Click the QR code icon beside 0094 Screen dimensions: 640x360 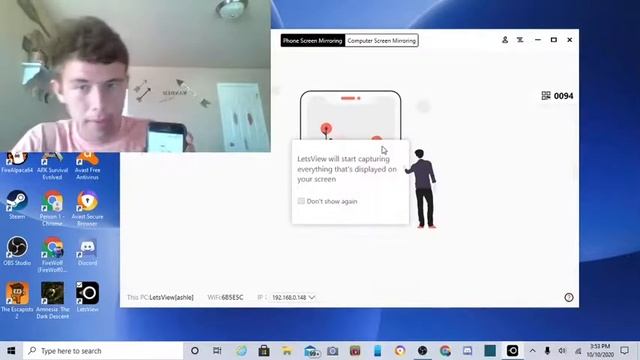point(546,96)
